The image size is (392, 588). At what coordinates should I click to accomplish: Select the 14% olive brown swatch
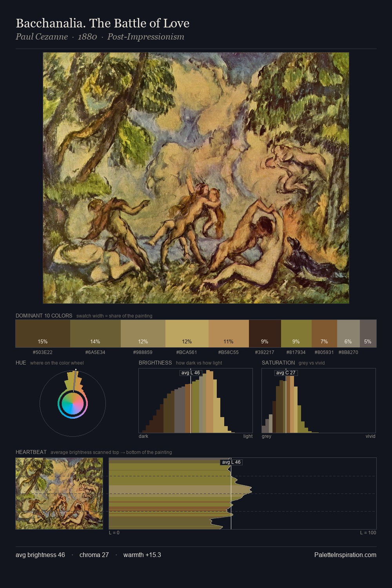click(x=95, y=334)
